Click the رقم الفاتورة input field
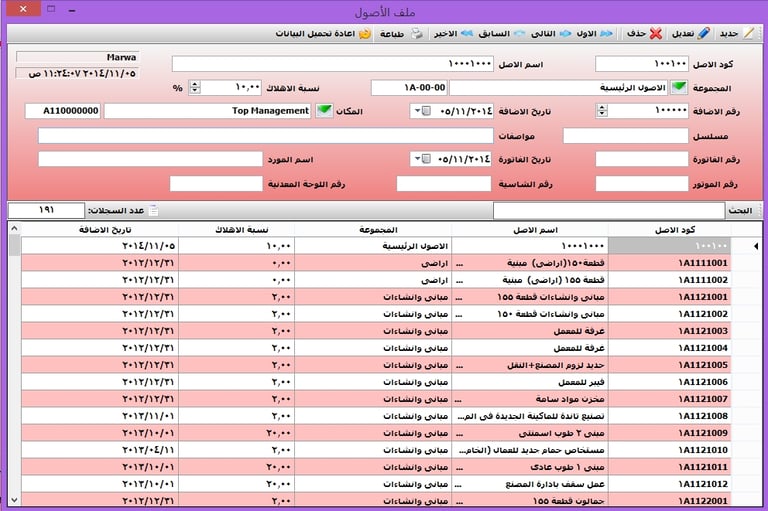 click(x=642, y=159)
